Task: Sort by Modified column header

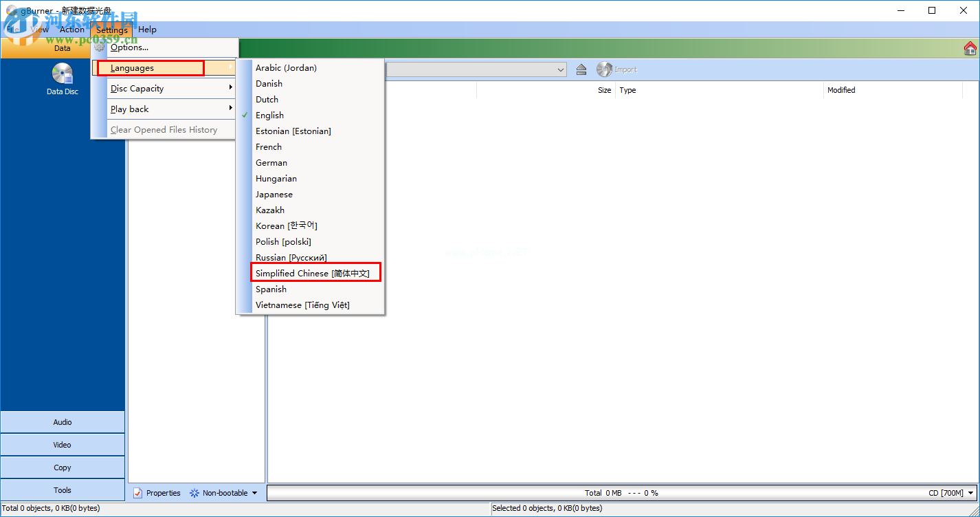Action: coord(893,90)
